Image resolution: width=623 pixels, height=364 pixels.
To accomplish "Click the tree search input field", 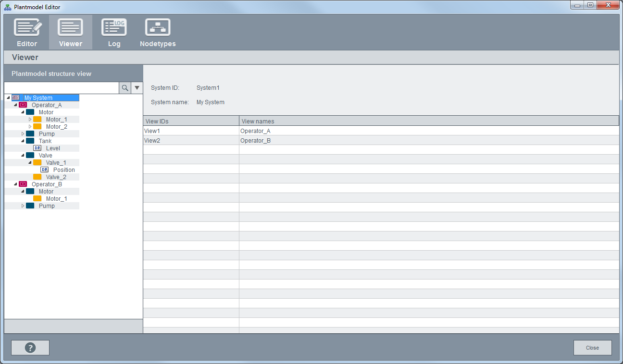I will 62,88.
